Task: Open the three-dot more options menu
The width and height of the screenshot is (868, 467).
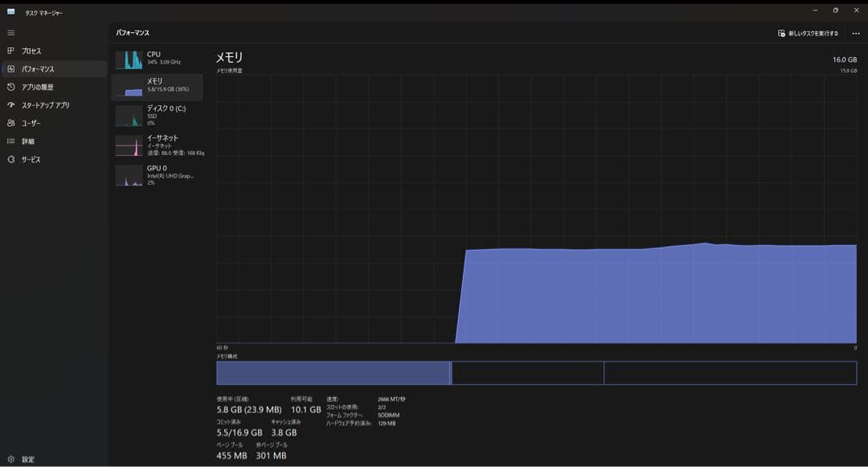Action: (x=855, y=33)
